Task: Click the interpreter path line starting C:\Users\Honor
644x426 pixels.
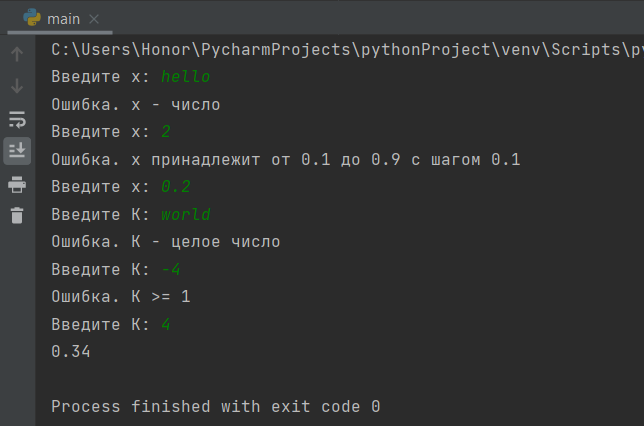Action: [347, 50]
